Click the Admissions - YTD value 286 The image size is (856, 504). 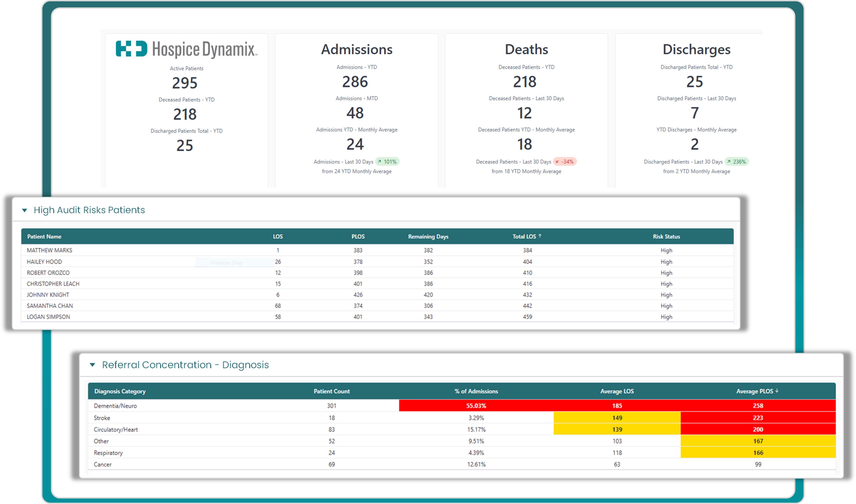[x=355, y=81]
